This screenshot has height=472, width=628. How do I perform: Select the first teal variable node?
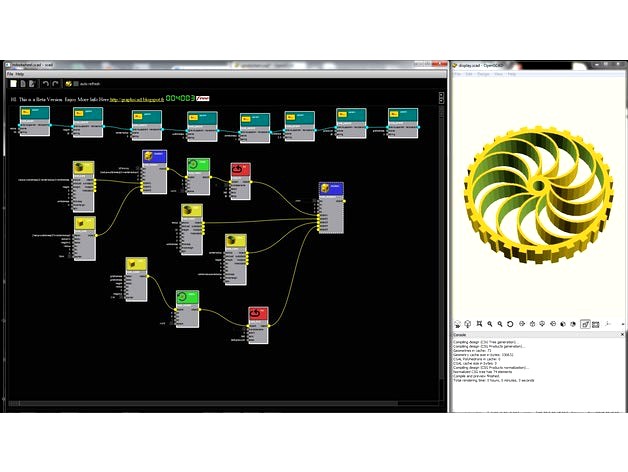tap(35, 121)
